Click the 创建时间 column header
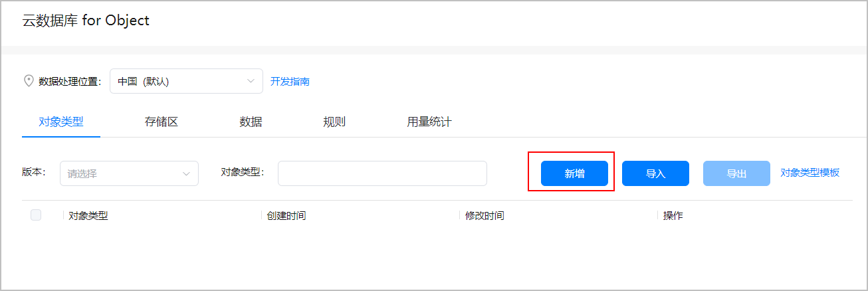868x291 pixels. coord(286,216)
